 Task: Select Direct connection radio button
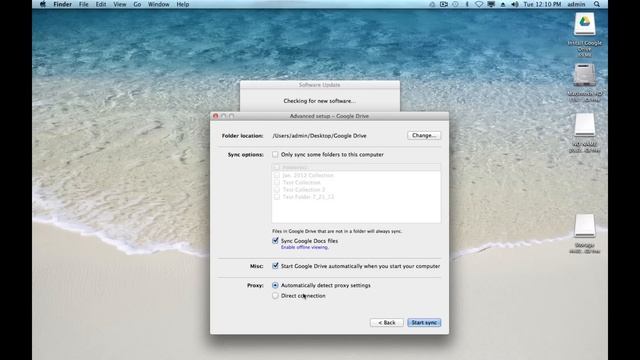pyautogui.click(x=275, y=296)
